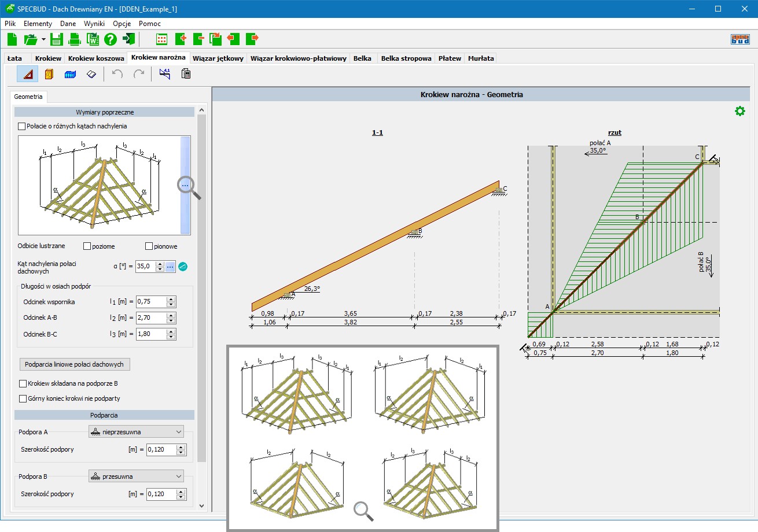
Task: Export to Word document icon
Action: pos(93,39)
